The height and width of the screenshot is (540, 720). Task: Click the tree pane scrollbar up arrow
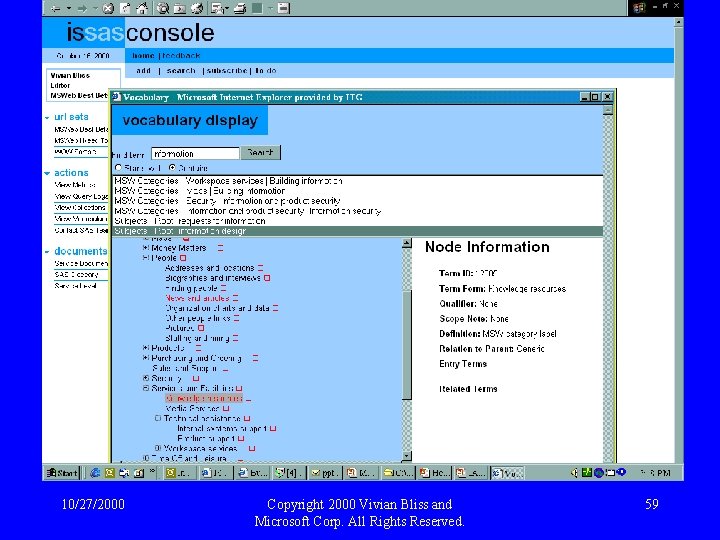[407, 243]
